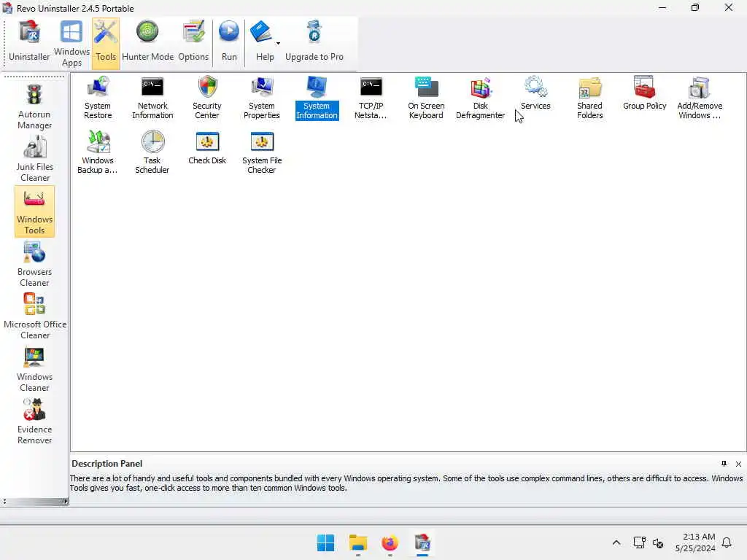Open Junk Files Cleaner
This screenshot has width=747, height=560.
pos(34,159)
